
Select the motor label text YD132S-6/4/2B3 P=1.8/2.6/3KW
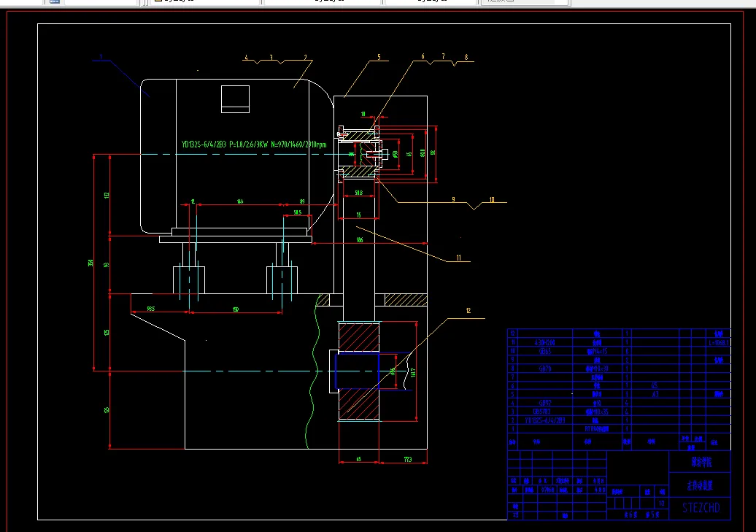(x=224, y=144)
